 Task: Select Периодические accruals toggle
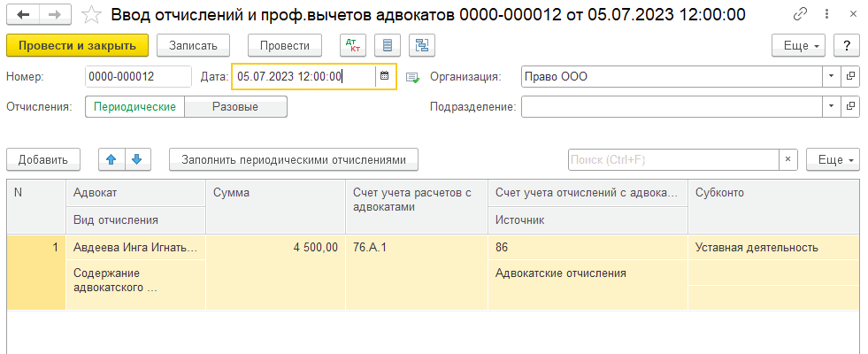(x=135, y=107)
